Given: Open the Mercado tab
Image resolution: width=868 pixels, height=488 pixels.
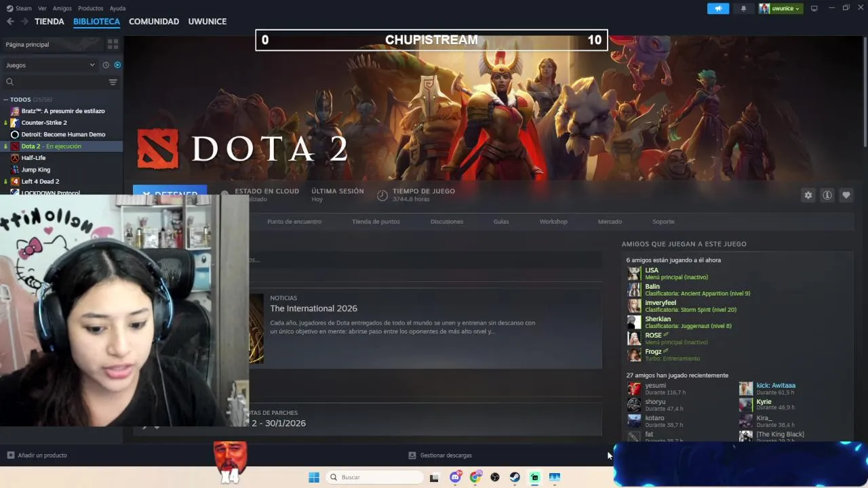Looking at the screenshot, I should (x=610, y=222).
